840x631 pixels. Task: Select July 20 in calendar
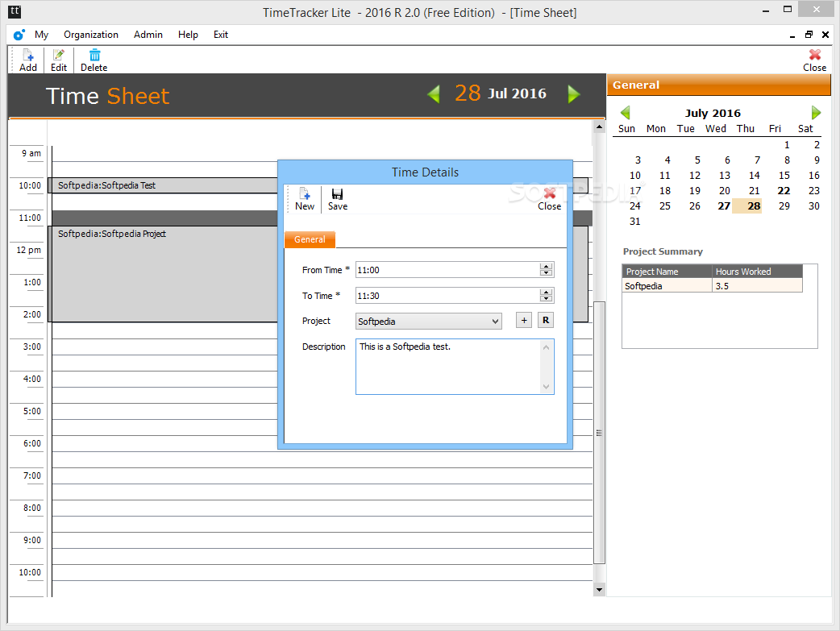(724, 191)
